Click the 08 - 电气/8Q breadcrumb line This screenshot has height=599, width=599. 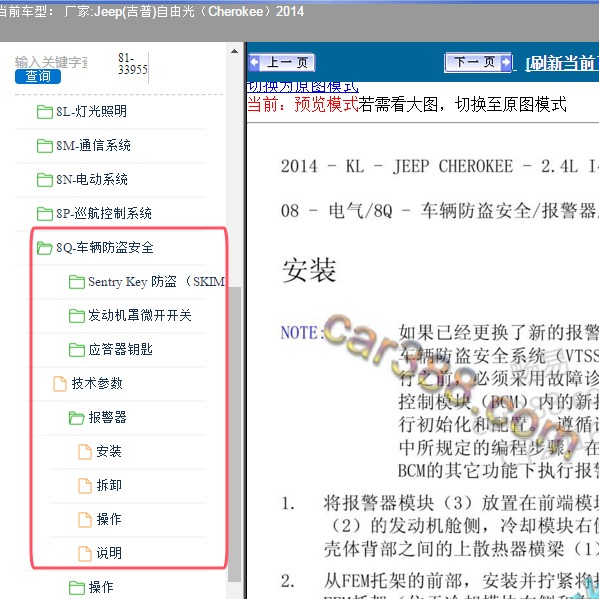(x=440, y=210)
